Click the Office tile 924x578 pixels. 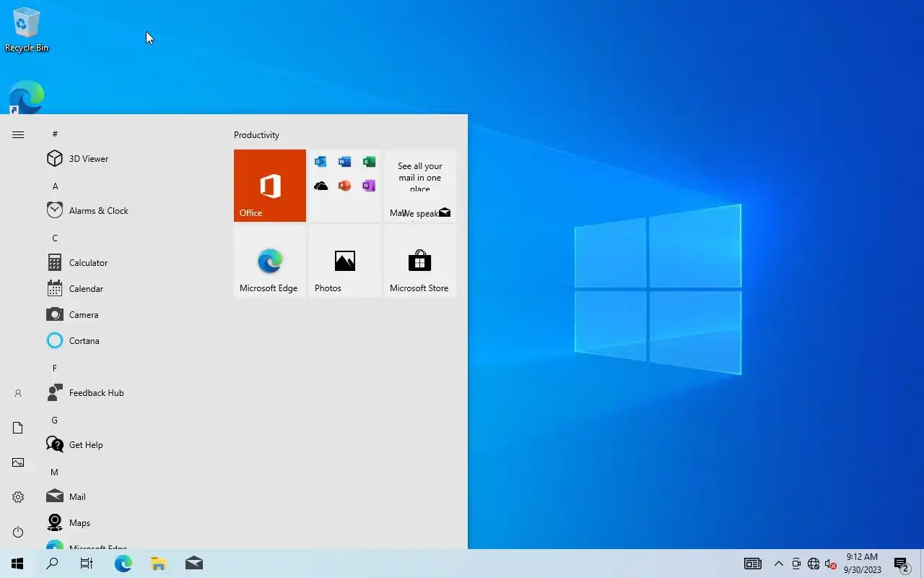click(270, 186)
